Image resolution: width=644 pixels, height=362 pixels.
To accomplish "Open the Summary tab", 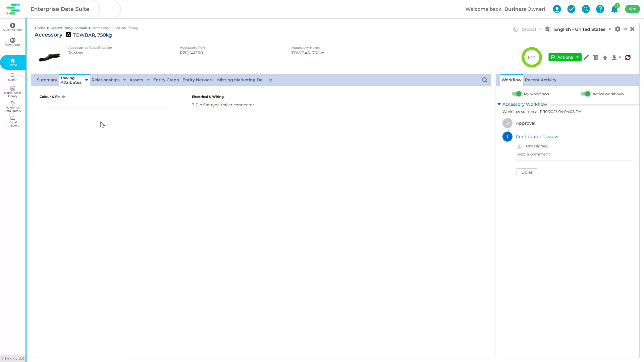I will [x=47, y=80].
